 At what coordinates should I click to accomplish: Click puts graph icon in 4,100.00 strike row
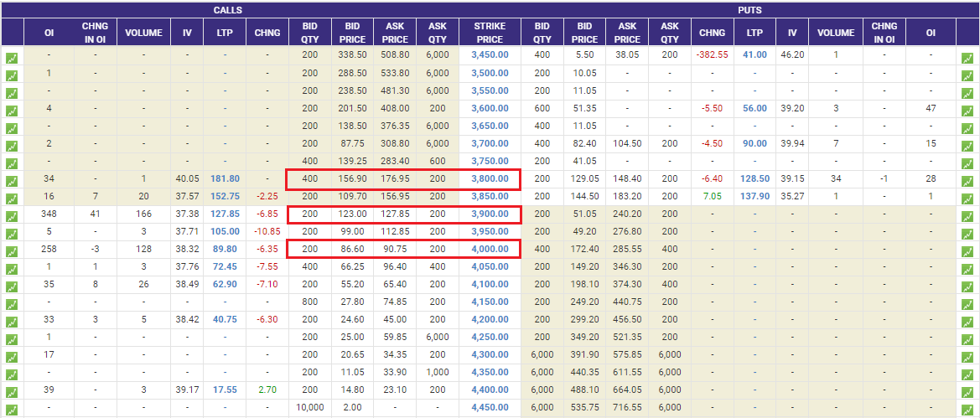click(x=967, y=287)
